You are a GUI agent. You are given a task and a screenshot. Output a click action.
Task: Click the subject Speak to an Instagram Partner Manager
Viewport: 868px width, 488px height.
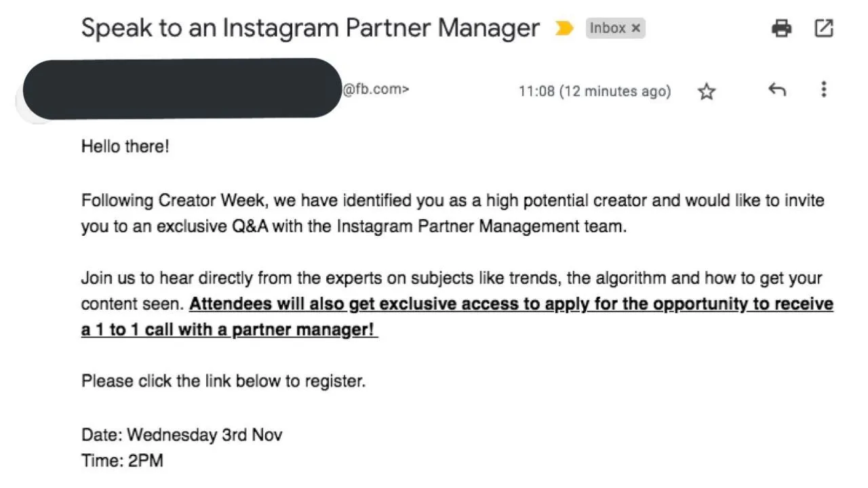tap(310, 28)
